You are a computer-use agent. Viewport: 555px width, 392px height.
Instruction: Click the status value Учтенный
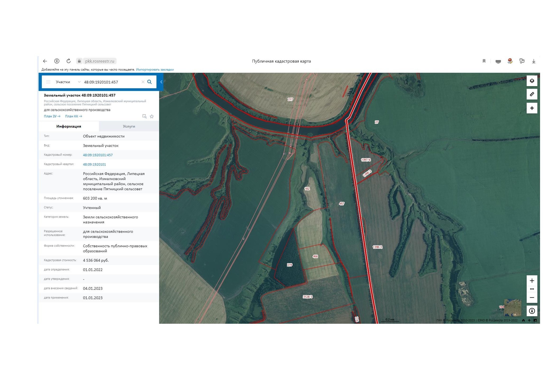pos(92,208)
